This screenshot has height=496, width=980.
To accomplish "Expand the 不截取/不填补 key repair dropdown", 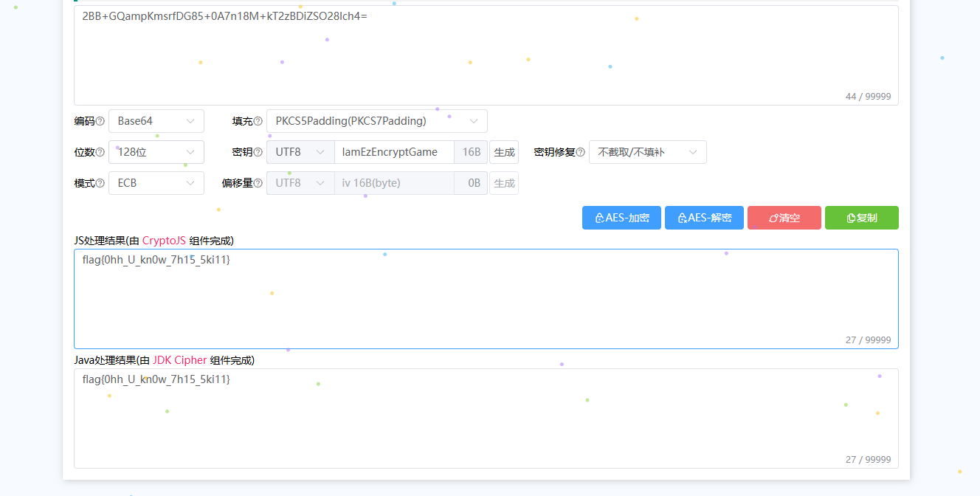I will click(x=647, y=152).
